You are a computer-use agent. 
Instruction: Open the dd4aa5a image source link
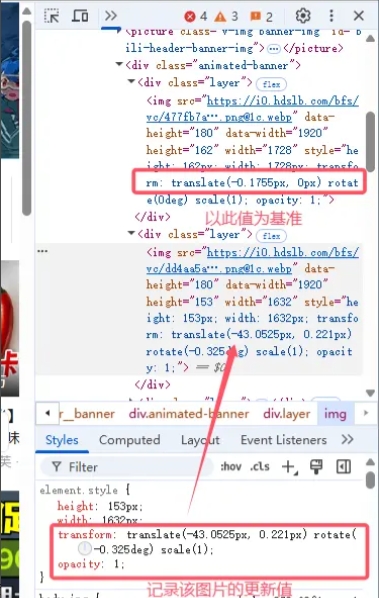pyautogui.click(x=252, y=260)
